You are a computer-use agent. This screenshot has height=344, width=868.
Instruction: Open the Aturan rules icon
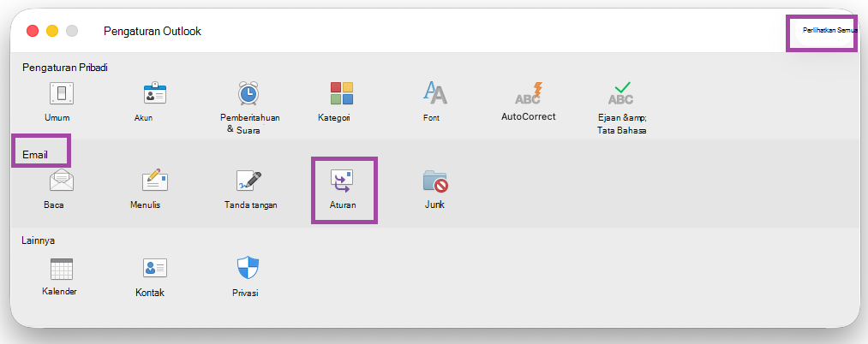pyautogui.click(x=342, y=181)
